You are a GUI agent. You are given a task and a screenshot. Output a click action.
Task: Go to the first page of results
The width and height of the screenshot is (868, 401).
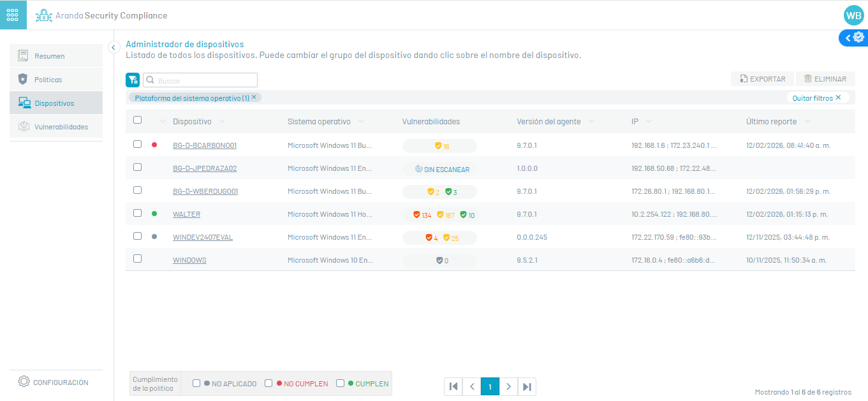click(453, 386)
